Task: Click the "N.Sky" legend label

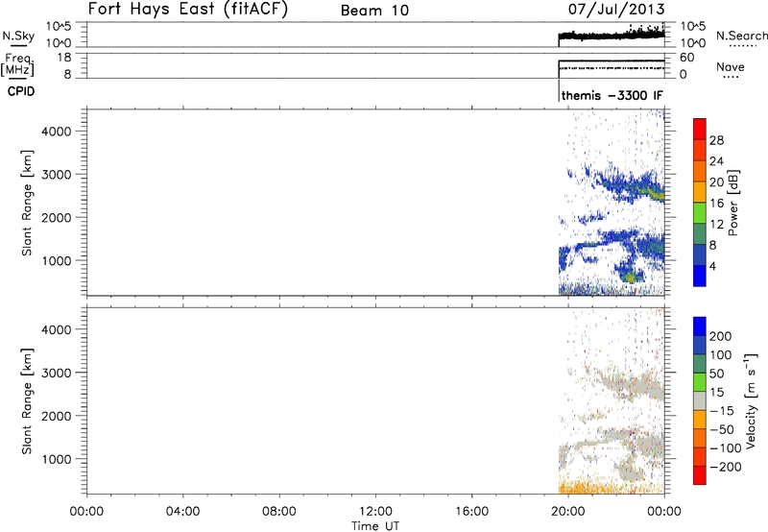Action: [x=18, y=36]
